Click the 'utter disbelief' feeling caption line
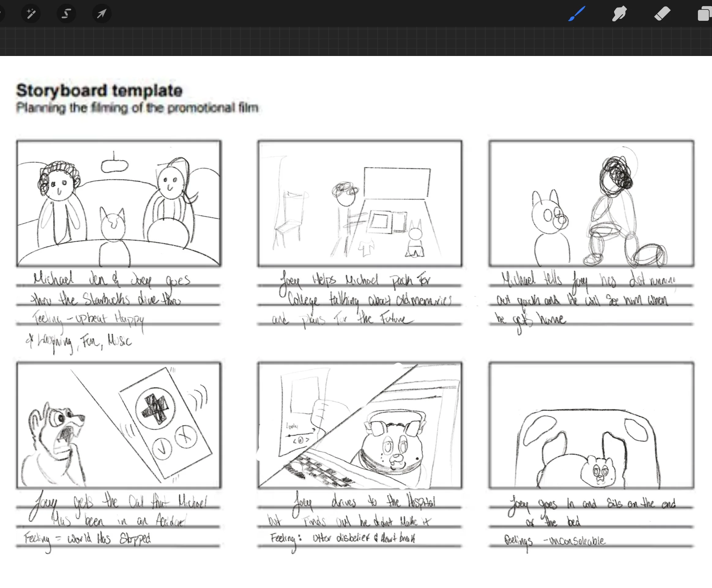The image size is (712, 588). (x=342, y=538)
